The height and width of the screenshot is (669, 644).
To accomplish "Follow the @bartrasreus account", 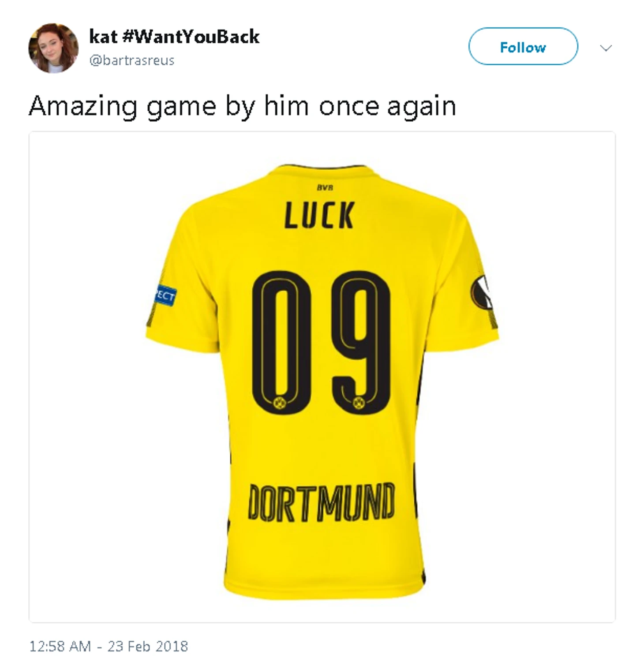I will 523,46.
